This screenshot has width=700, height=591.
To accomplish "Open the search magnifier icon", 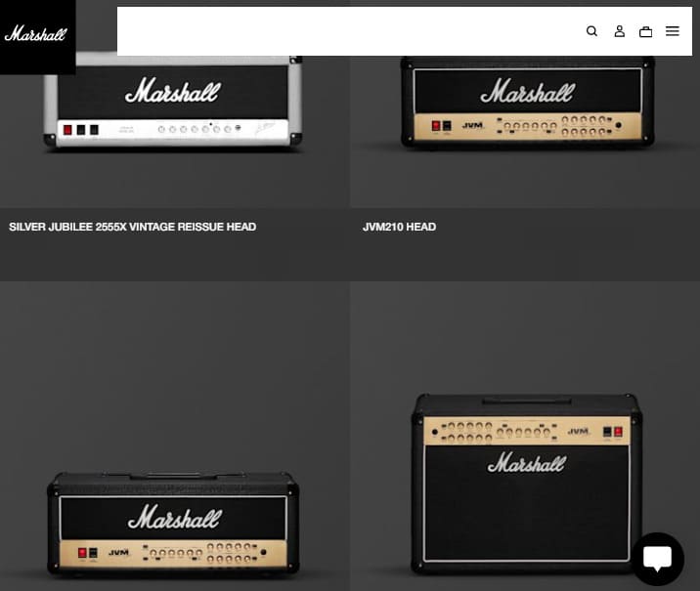I will point(591,31).
